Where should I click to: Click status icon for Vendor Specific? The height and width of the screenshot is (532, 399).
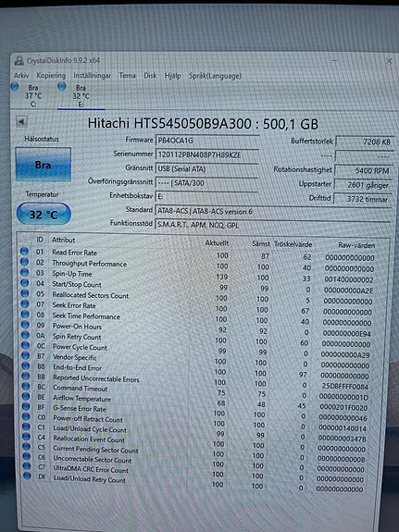click(x=26, y=356)
